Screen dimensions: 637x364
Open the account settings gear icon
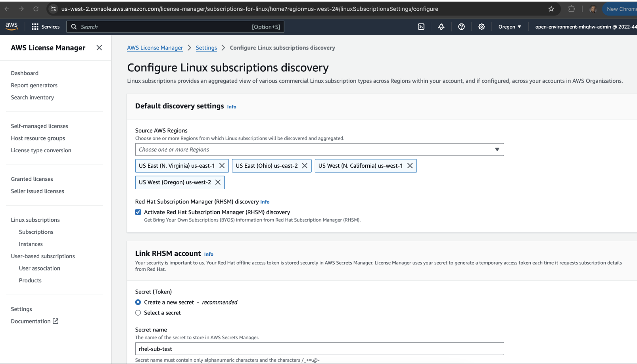click(481, 27)
